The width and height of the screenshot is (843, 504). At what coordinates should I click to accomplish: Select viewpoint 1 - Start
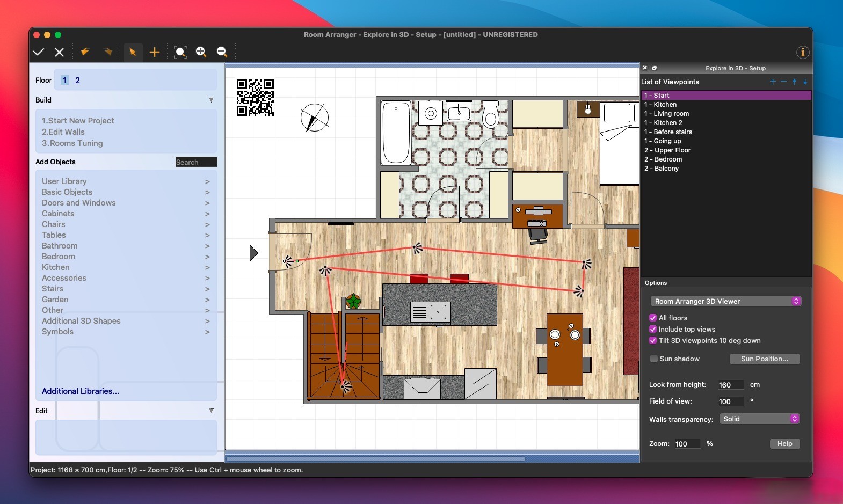click(726, 96)
